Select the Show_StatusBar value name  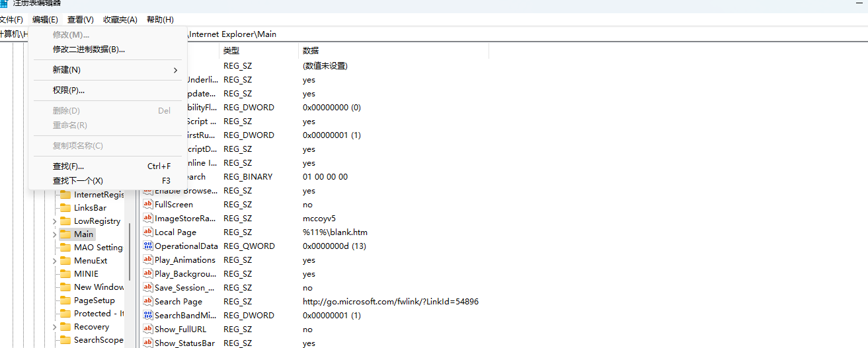(x=184, y=343)
